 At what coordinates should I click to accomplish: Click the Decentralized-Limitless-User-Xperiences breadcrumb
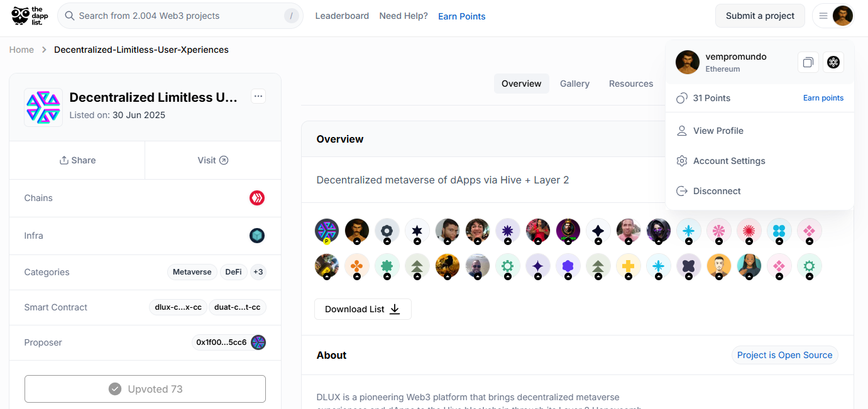pyautogui.click(x=141, y=50)
